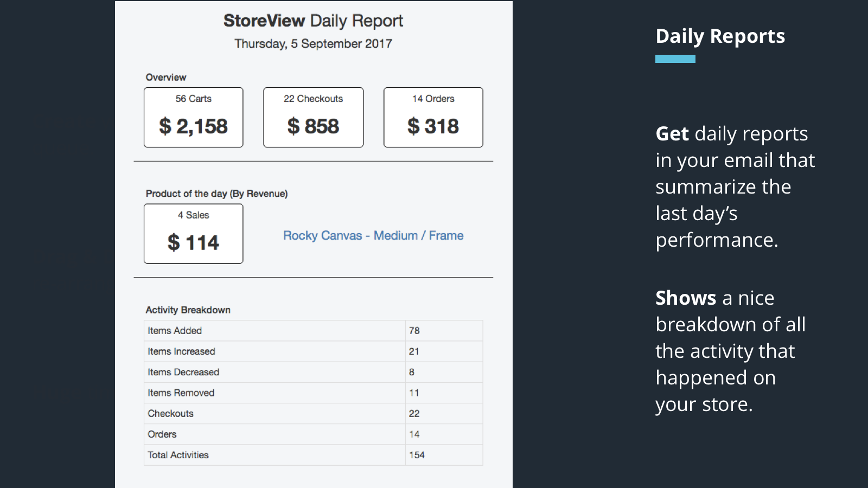
Task: Click the $318 orders amount
Action: pos(433,126)
